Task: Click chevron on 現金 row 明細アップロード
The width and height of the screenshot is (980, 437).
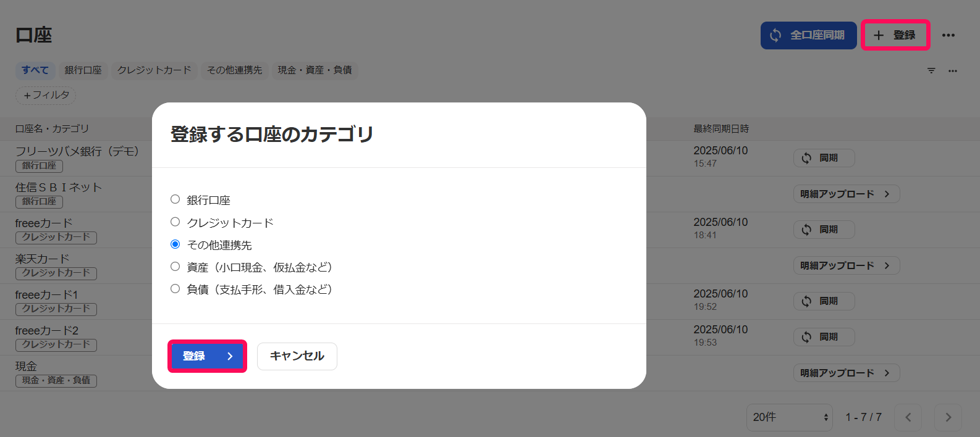Action: click(887, 373)
